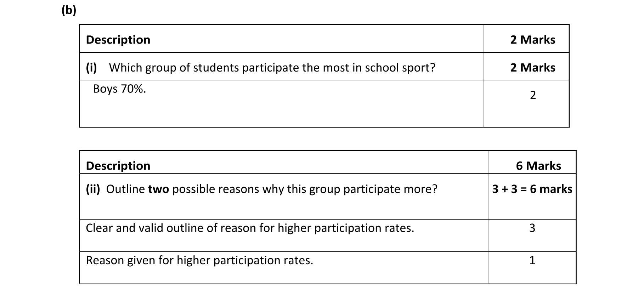The height and width of the screenshot is (295, 644).
Task: Click the "6 Marks" column header
Action: 538,166
